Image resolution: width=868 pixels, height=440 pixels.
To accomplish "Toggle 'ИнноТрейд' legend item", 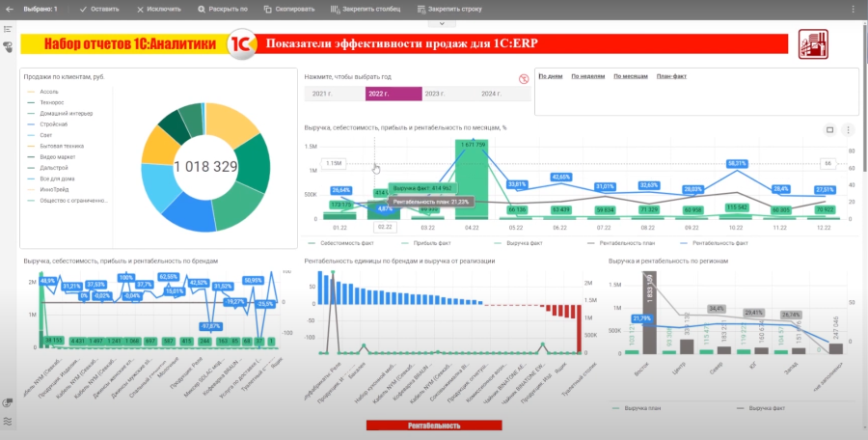I will click(48, 189).
